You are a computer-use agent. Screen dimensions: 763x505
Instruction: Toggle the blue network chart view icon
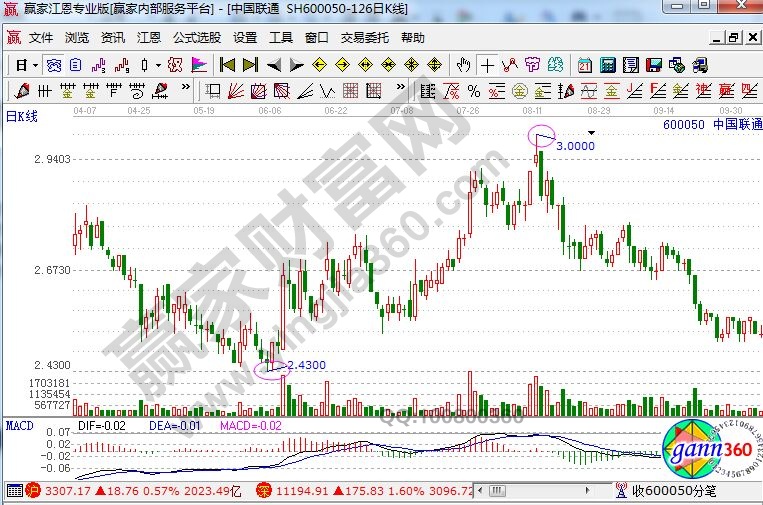click(53, 65)
